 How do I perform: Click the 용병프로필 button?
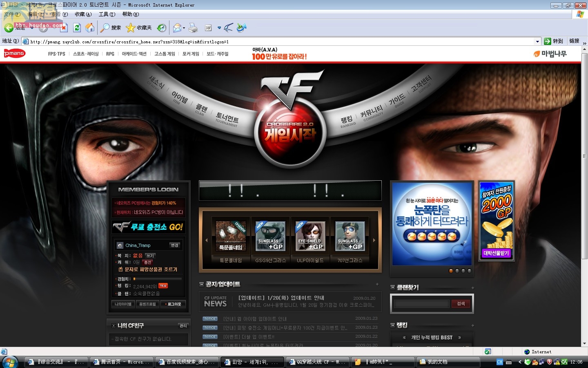point(148,304)
